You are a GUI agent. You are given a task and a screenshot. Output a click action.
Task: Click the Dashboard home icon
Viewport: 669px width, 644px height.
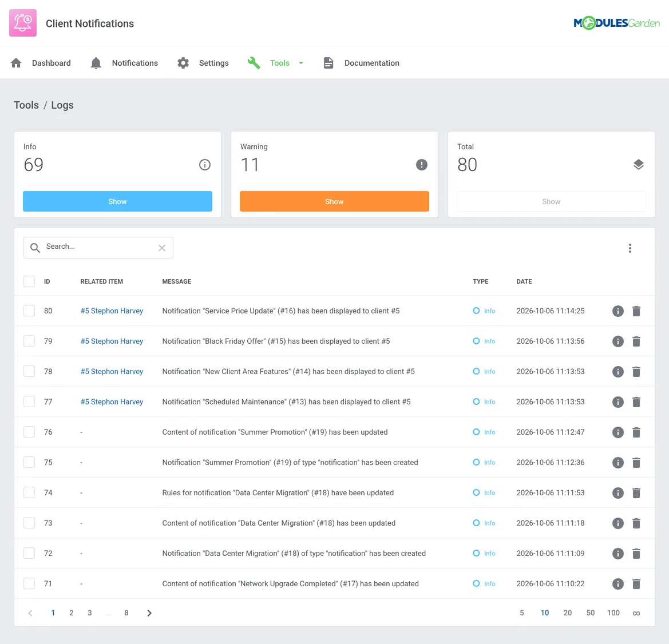coord(16,63)
